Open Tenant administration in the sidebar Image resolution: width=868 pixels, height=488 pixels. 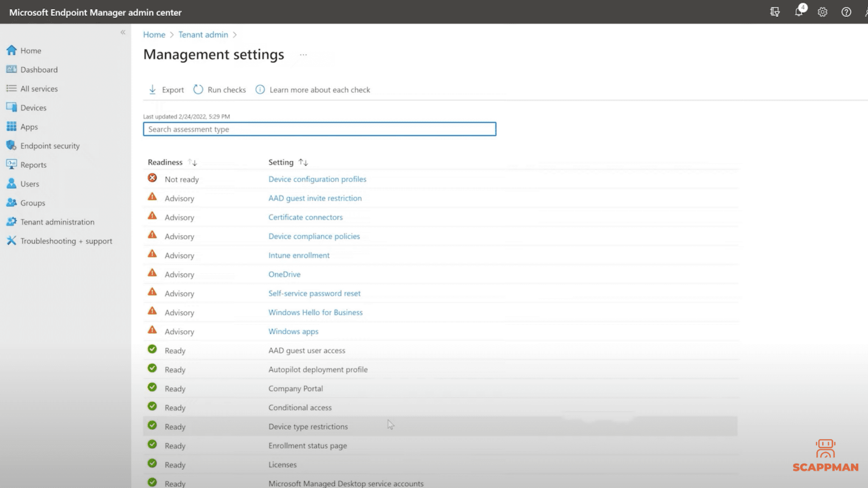[x=57, y=222]
